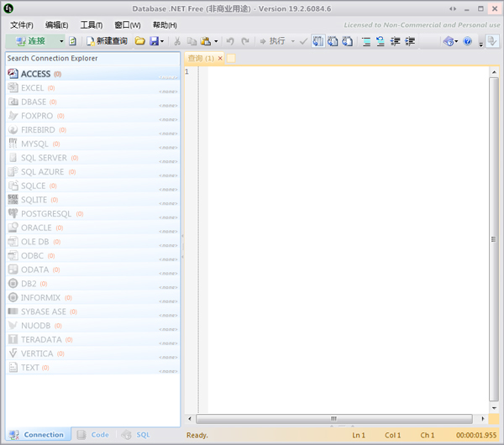Click the blue save disk icon

tap(155, 41)
